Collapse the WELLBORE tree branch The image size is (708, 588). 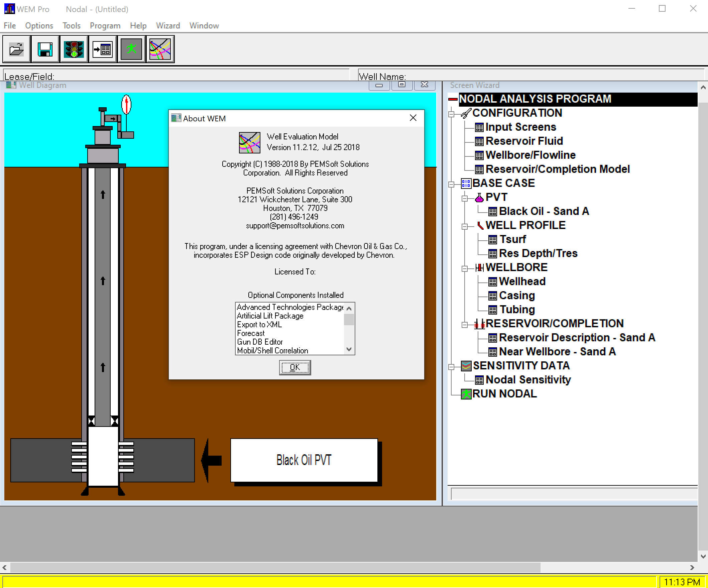tap(465, 268)
